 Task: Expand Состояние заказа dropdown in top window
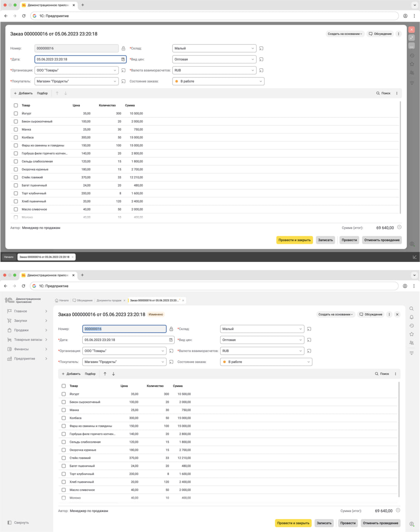(261, 81)
